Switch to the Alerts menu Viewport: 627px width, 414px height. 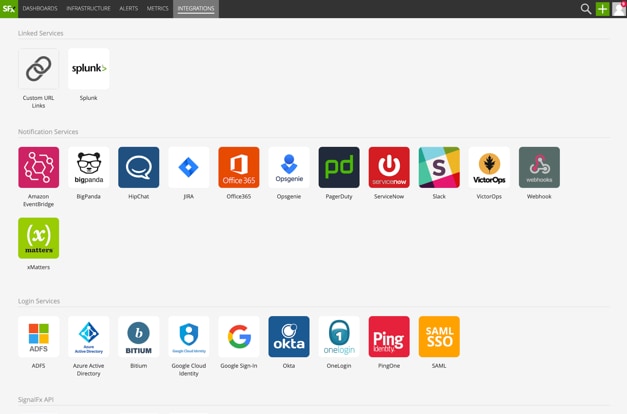pos(129,8)
